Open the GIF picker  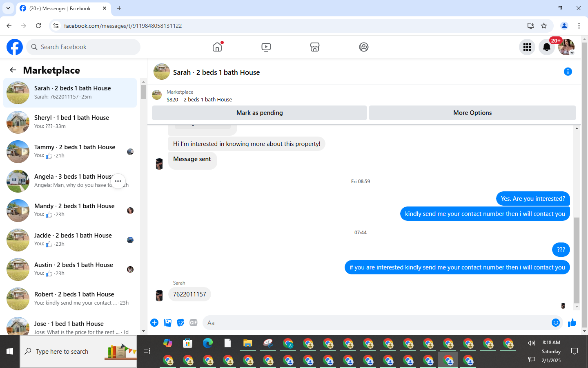(x=194, y=323)
